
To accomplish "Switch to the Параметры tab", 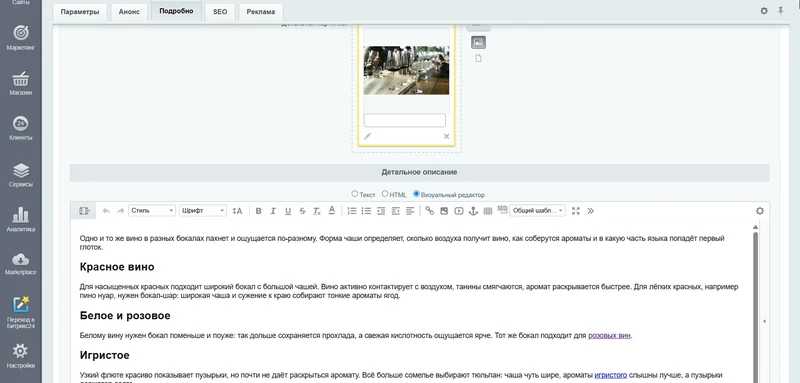I will click(x=80, y=12).
